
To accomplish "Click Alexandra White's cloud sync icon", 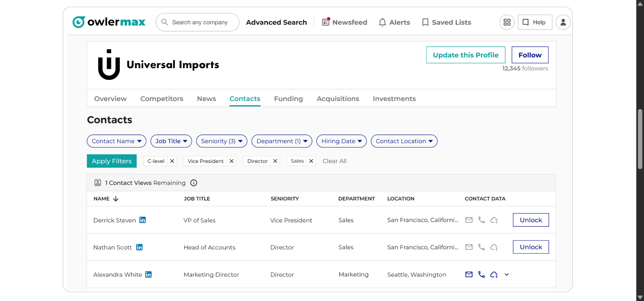I will pos(494,274).
